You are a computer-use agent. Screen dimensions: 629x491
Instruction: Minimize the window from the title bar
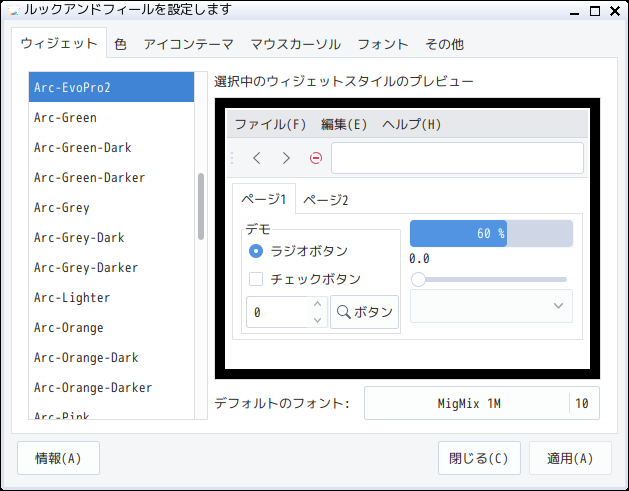[574, 12]
